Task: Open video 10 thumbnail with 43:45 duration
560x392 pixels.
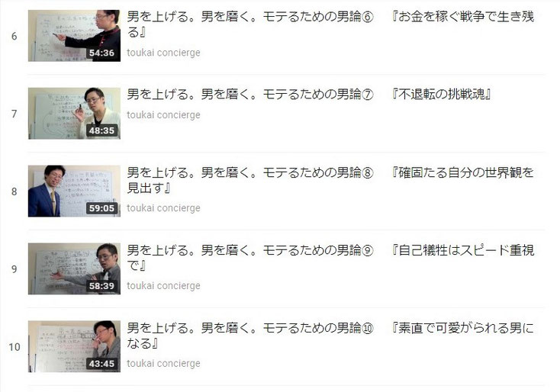Action: coord(74,346)
